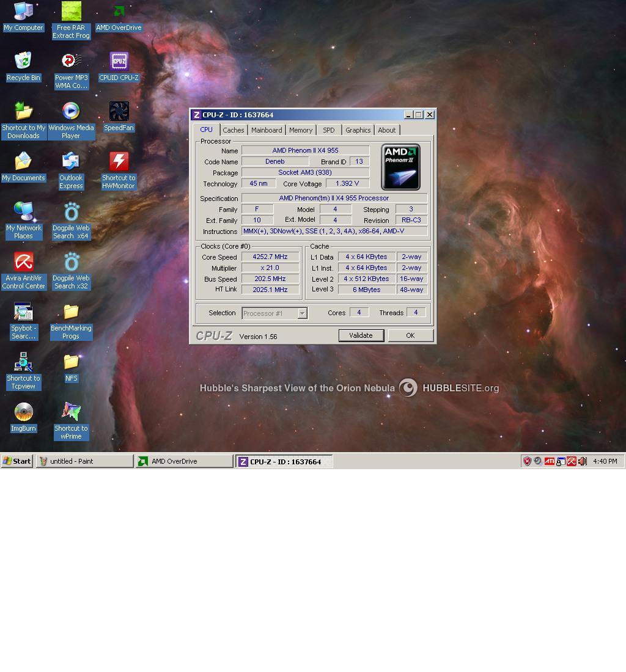626x672 pixels.
Task: Click the Socket AM3 (938) package field
Action: pyautogui.click(x=305, y=172)
